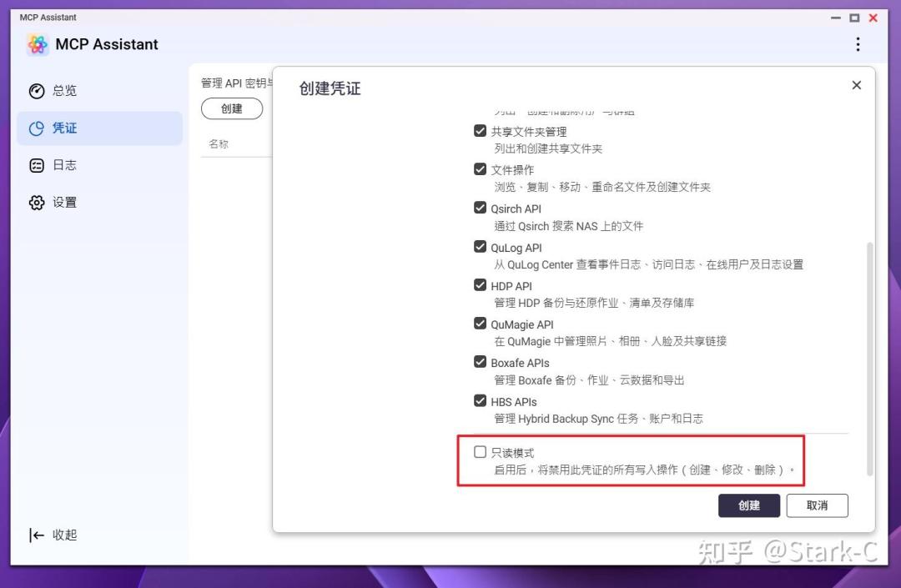Uncheck the Qsirch API checkbox
This screenshot has width=901, height=588.
(x=480, y=208)
